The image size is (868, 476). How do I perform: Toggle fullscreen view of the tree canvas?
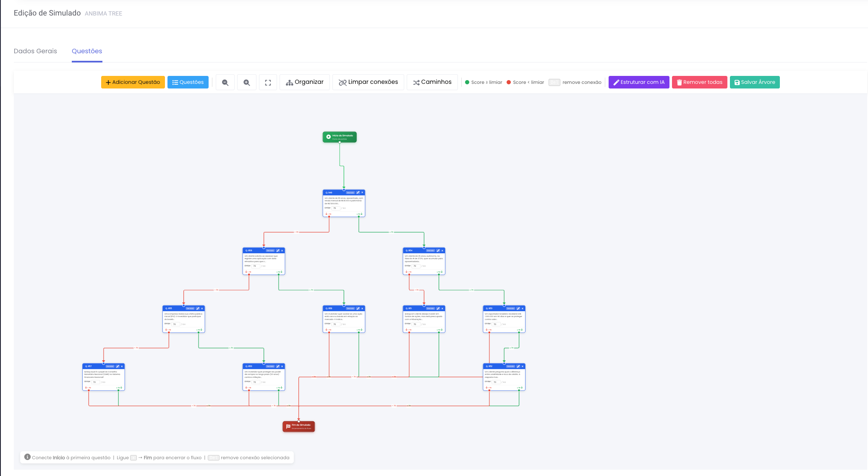coord(268,83)
